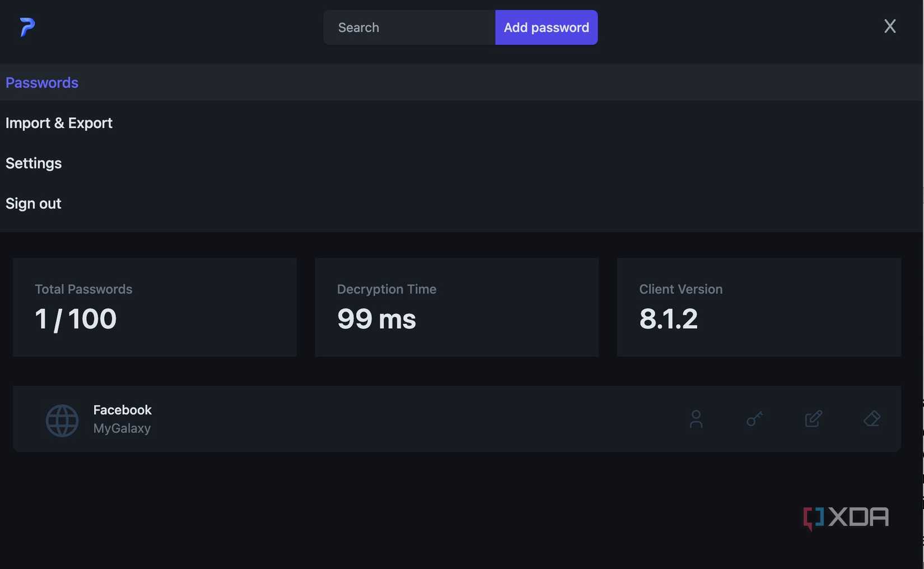The height and width of the screenshot is (569, 924).
Task: Close the menu with the X icon
Action: (x=890, y=26)
